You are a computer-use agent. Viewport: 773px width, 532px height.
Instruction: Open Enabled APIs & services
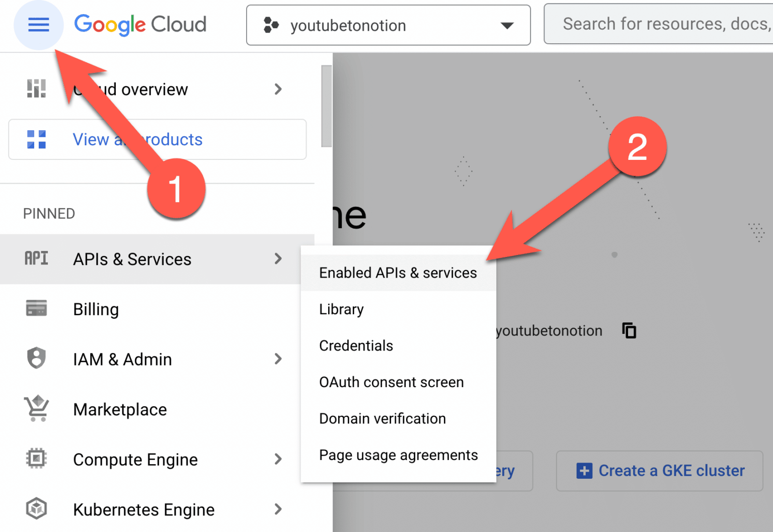[x=398, y=273]
